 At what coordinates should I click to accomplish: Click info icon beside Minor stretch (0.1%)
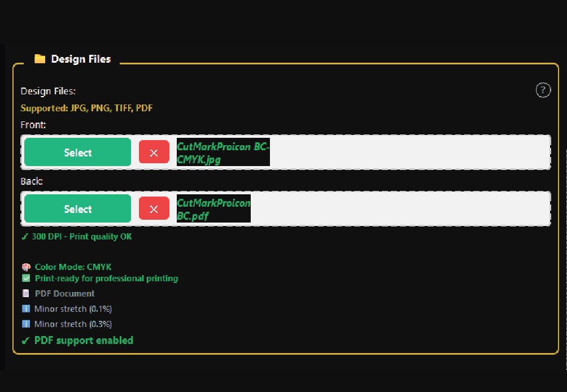(26, 309)
